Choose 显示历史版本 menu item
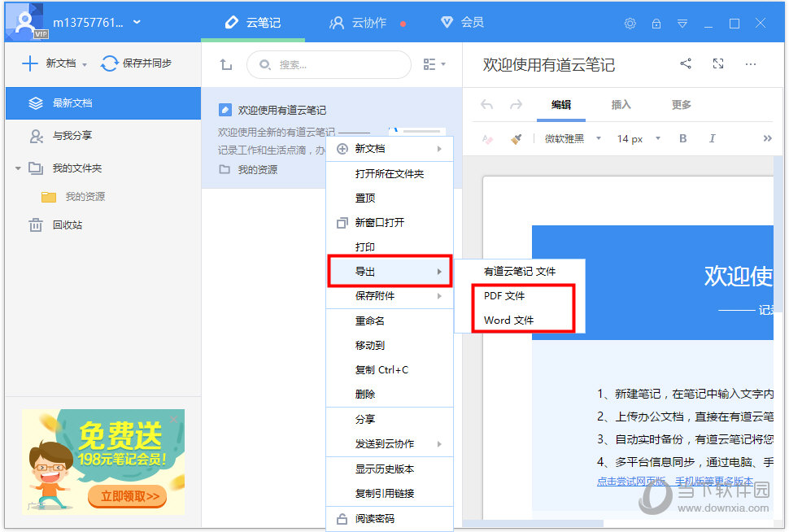Viewport: 789px width, 532px height. click(390, 469)
